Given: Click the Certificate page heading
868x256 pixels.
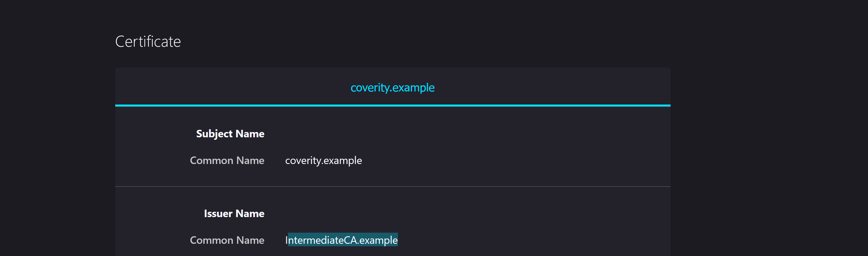Looking at the screenshot, I should pyautogui.click(x=148, y=41).
